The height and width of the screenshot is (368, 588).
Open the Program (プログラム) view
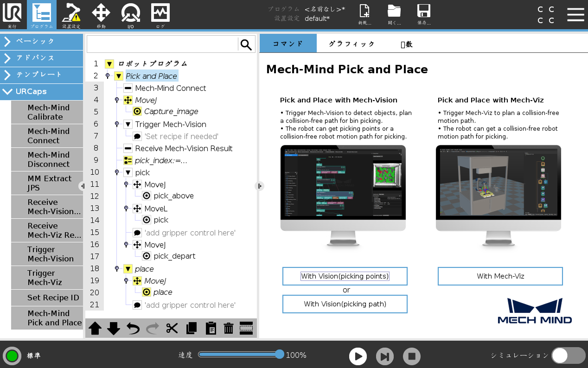coord(41,15)
